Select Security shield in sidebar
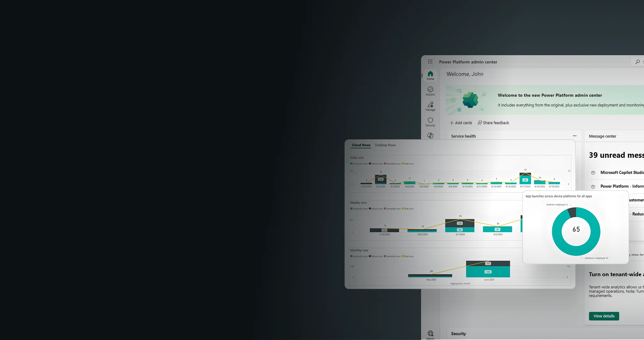Image resolution: width=644 pixels, height=340 pixels. pos(430,122)
